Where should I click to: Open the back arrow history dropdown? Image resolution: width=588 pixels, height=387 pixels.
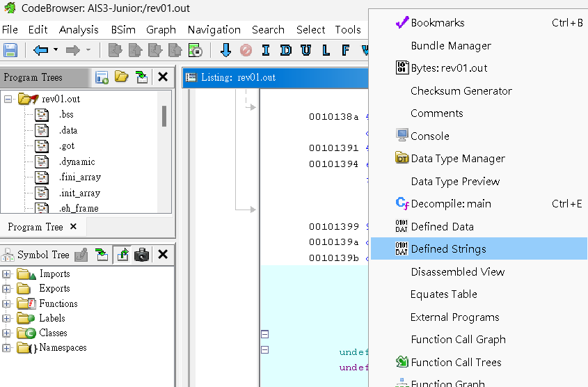[x=56, y=49]
